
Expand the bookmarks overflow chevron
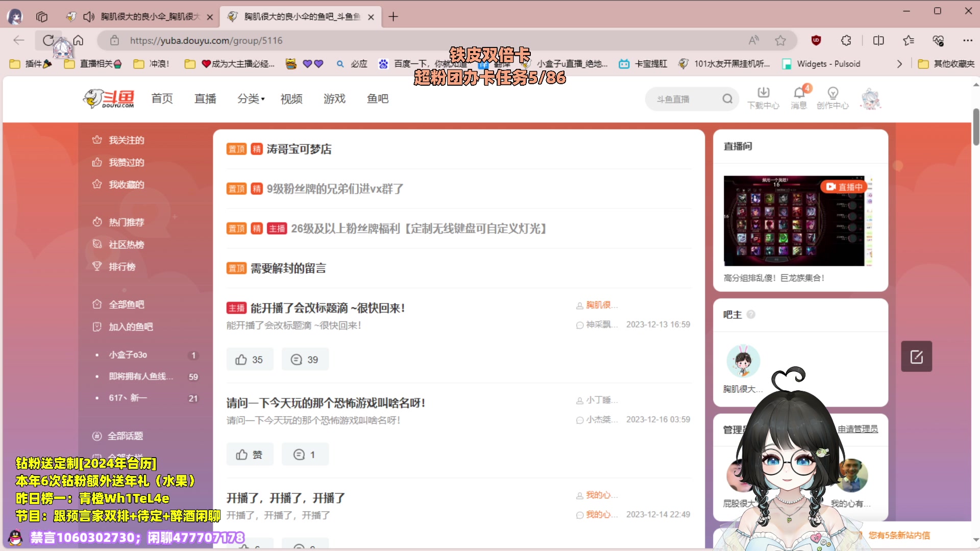click(899, 64)
